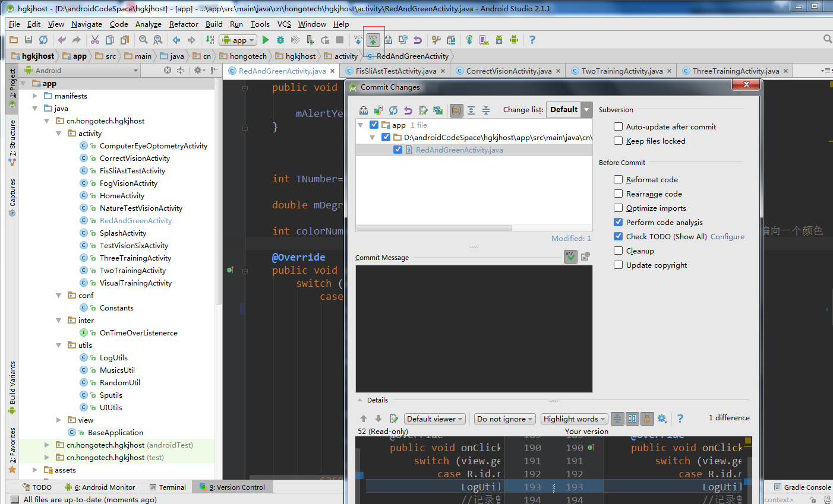Click the Synchronize icon in main toolbar
This screenshot has width=833, height=504.
(x=43, y=40)
